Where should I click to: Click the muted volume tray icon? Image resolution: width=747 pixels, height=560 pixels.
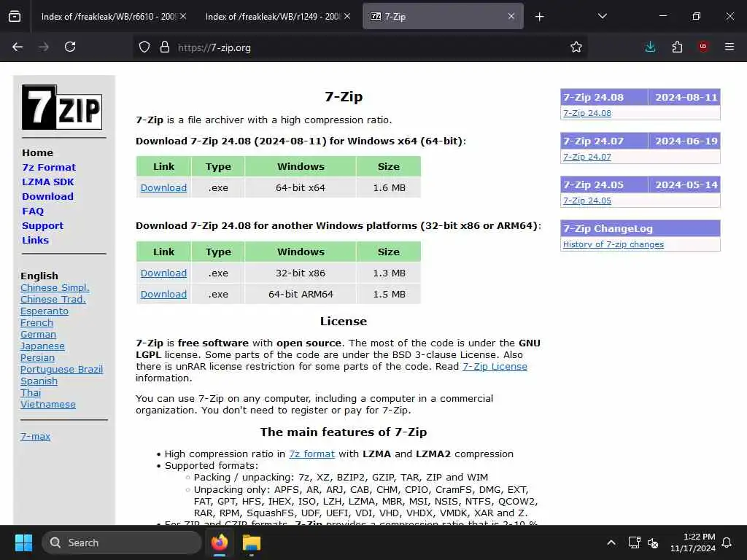click(x=653, y=542)
